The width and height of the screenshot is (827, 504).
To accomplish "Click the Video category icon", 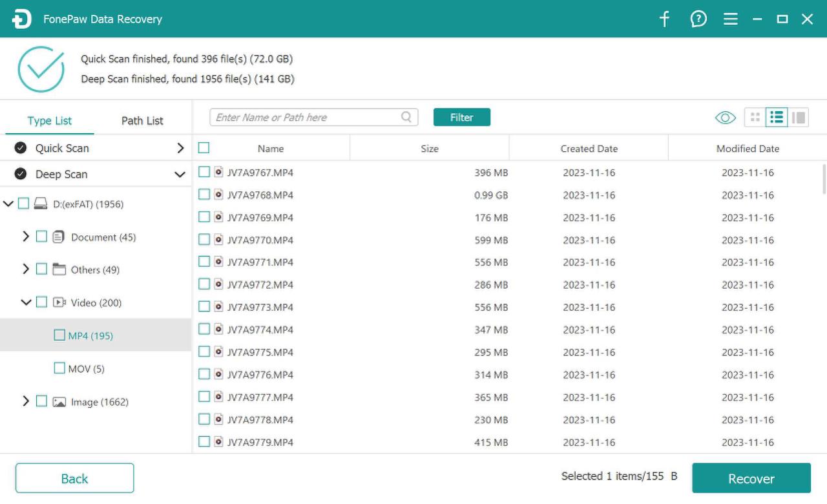I will (59, 302).
